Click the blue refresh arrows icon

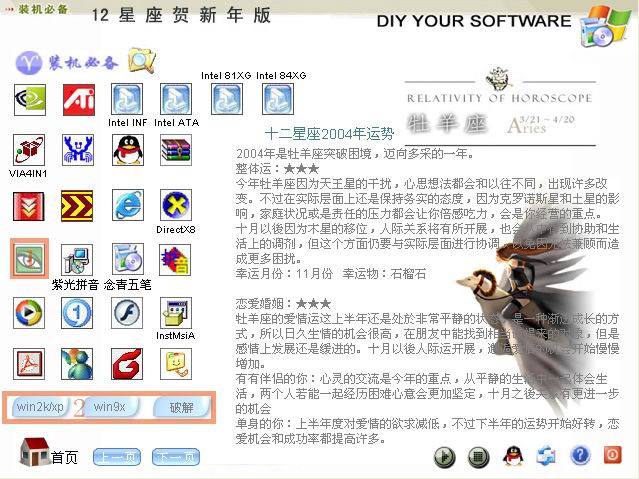546,456
